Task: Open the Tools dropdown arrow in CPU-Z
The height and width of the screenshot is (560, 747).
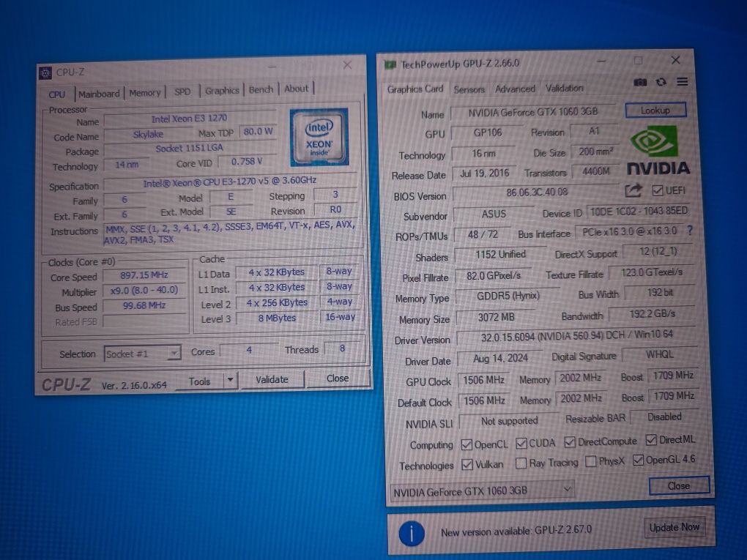Action: 231,380
